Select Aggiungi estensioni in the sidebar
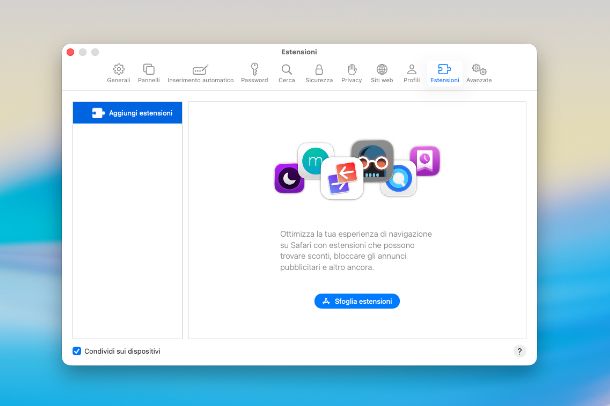Image resolution: width=610 pixels, height=406 pixels. pos(128,113)
